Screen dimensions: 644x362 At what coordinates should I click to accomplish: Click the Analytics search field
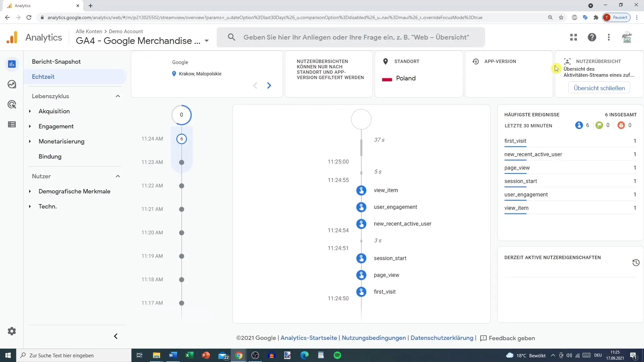coord(351,37)
